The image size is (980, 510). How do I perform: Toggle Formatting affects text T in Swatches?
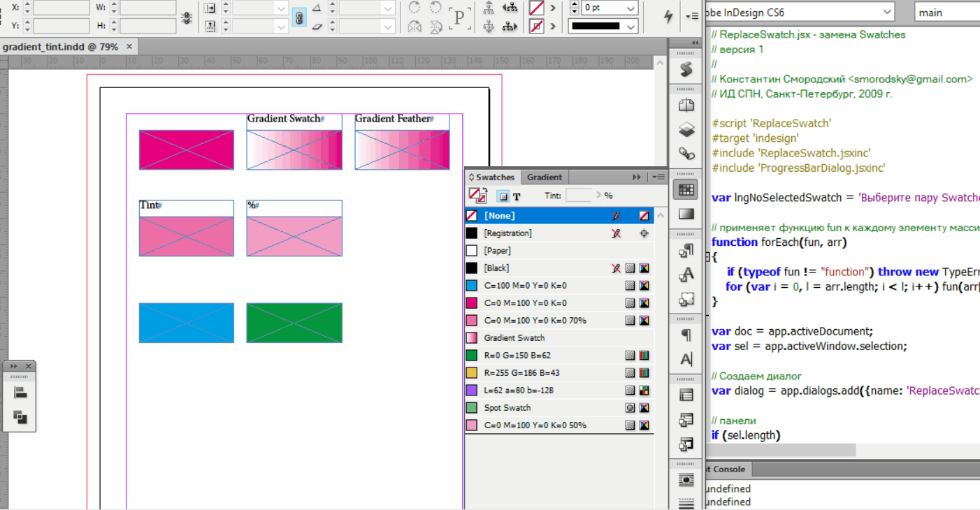click(517, 196)
